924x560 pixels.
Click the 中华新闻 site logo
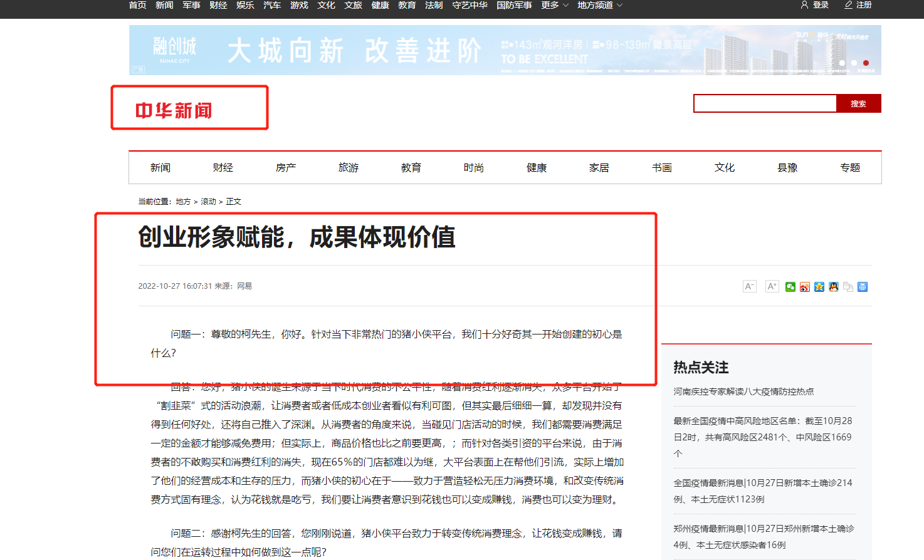tap(174, 111)
